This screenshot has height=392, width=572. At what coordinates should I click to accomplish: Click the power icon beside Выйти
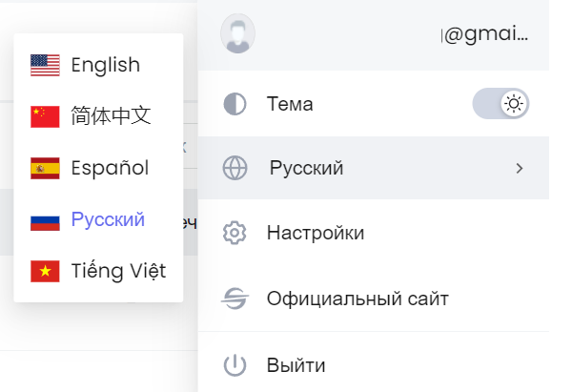click(x=235, y=364)
